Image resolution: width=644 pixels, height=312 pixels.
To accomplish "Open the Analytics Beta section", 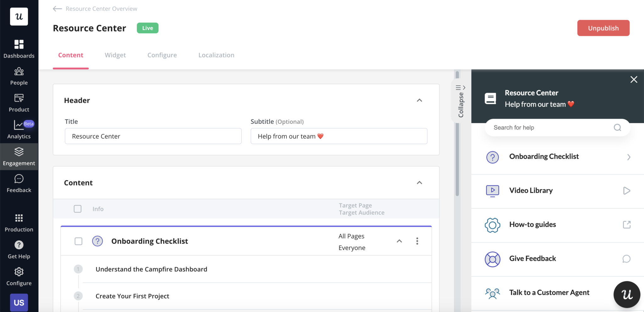I will 19,129.
